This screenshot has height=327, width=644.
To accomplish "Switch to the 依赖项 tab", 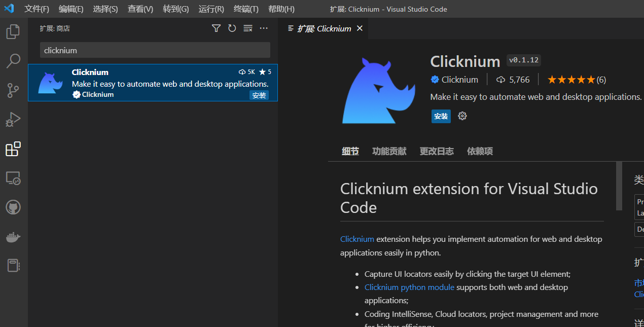I will click(479, 151).
